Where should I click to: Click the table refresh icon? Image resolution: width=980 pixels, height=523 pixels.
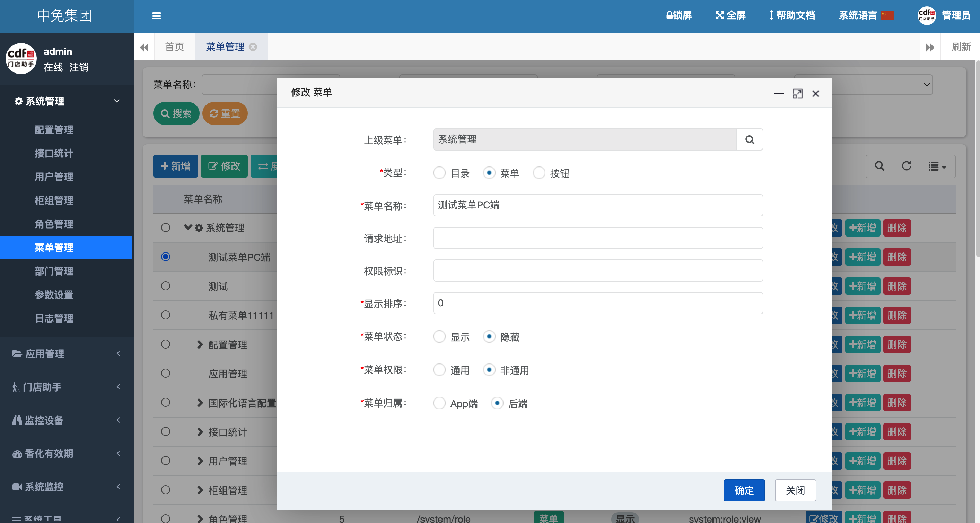pyautogui.click(x=906, y=166)
